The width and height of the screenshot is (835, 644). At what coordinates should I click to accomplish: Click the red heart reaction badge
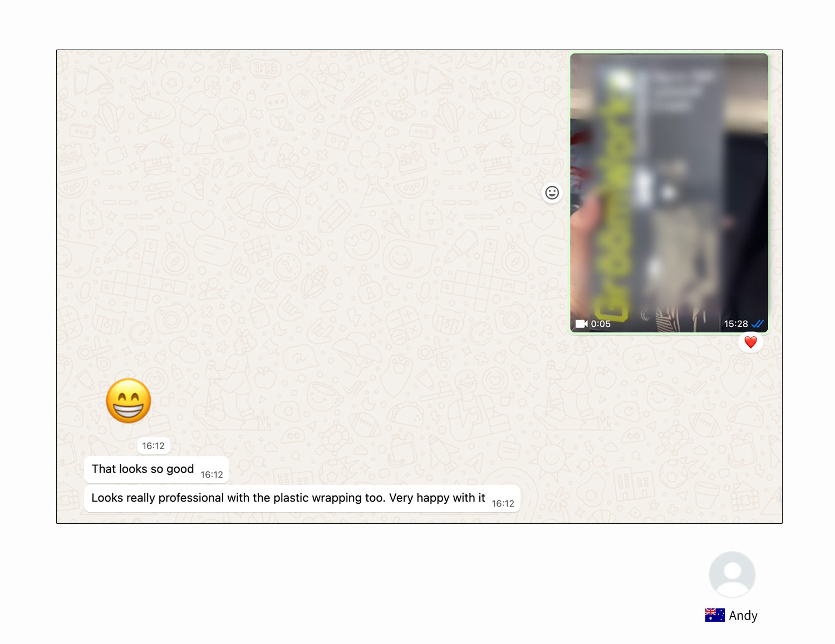click(x=750, y=342)
